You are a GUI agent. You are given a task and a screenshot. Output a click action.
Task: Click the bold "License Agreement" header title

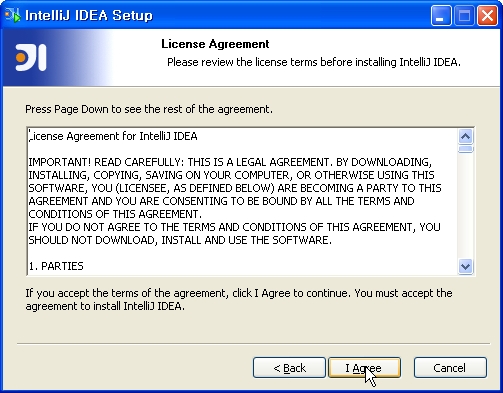click(x=215, y=44)
